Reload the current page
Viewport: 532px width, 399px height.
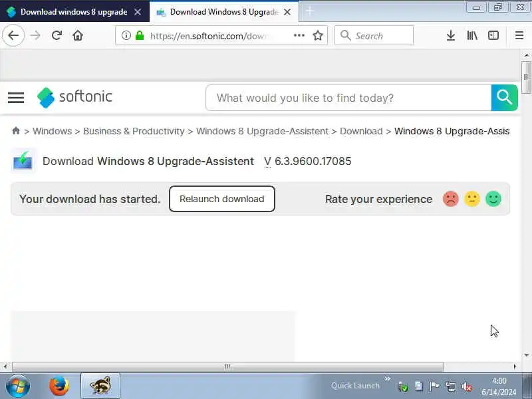pyautogui.click(x=57, y=35)
